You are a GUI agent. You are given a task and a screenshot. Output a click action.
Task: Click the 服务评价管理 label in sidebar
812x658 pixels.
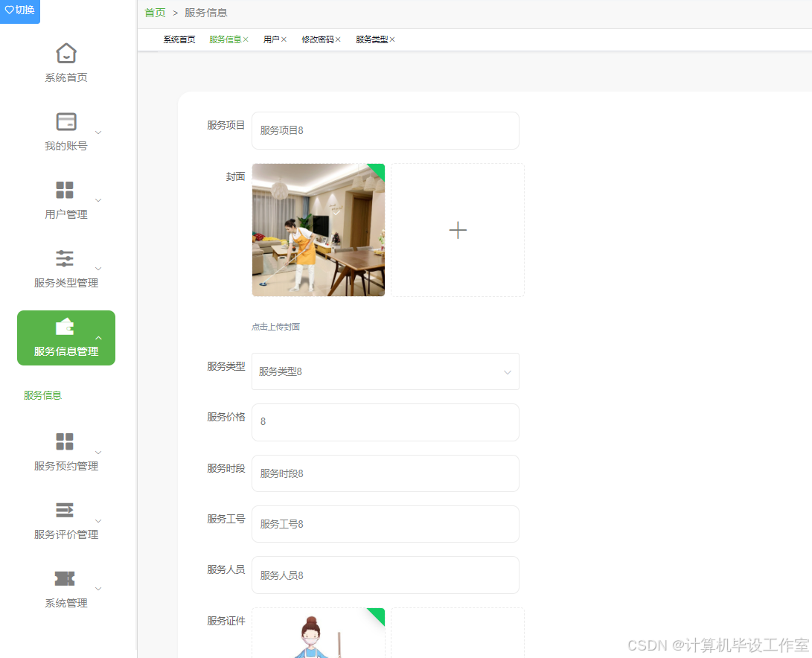coord(65,534)
